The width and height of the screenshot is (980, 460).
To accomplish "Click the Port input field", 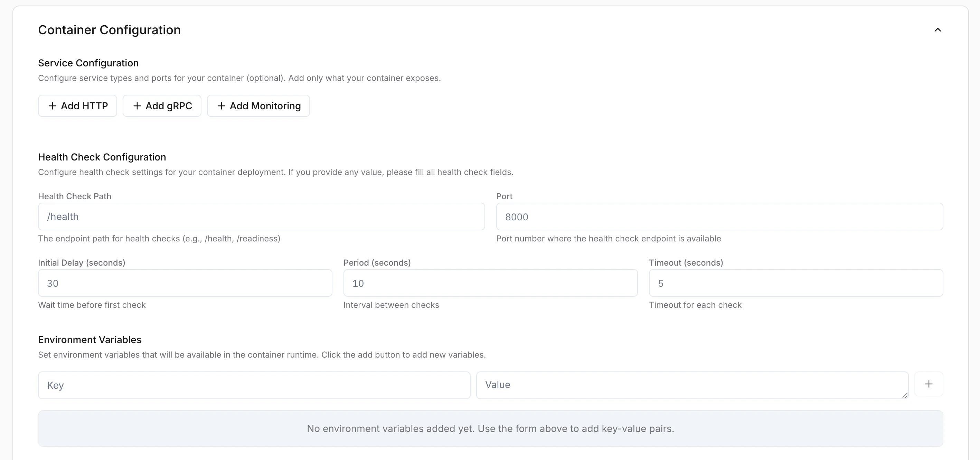I will tap(719, 216).
